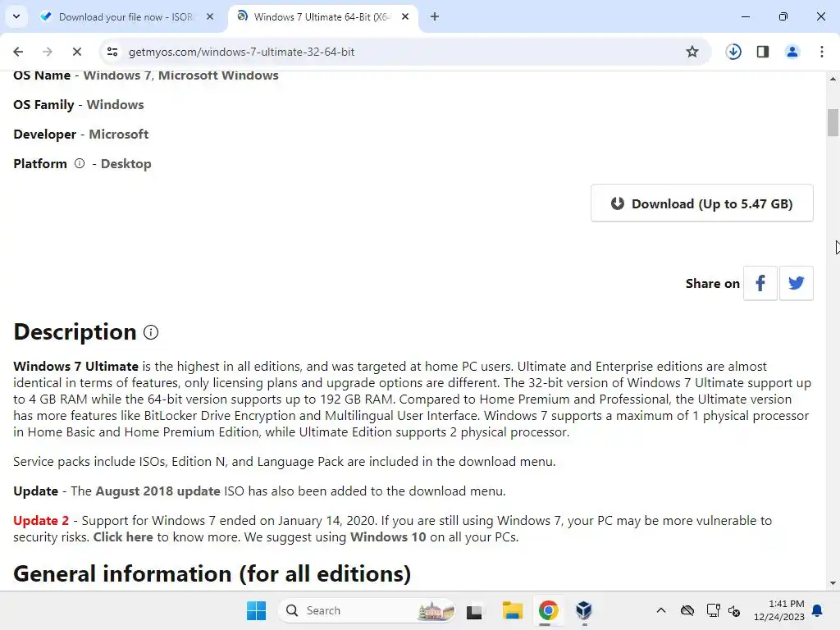Click the 'Update 2' red text
This screenshot has height=630, width=840.
pyautogui.click(x=41, y=521)
